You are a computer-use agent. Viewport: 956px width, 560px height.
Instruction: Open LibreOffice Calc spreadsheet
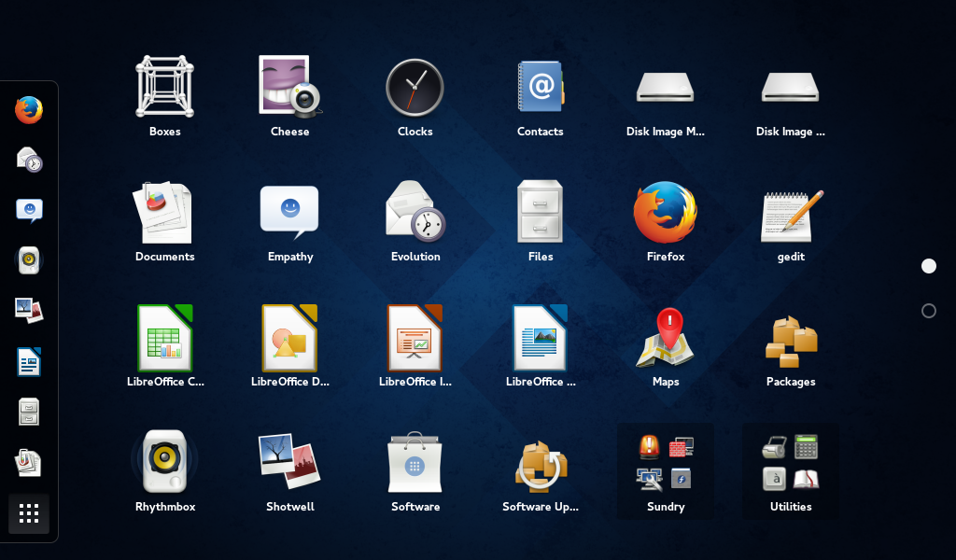click(x=164, y=337)
